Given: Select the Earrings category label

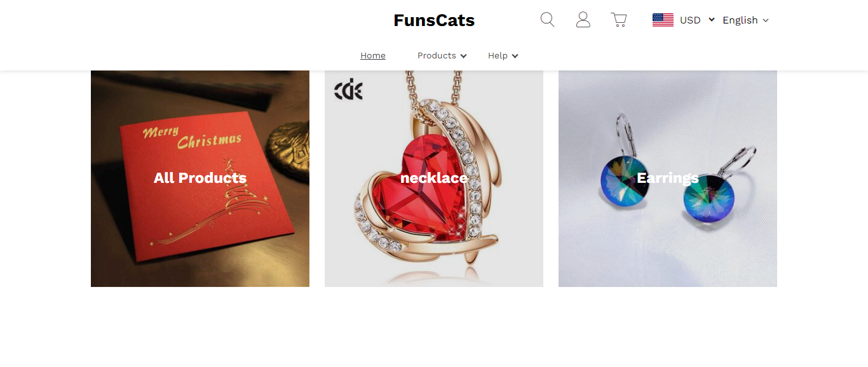Looking at the screenshot, I should pyautogui.click(x=668, y=178).
